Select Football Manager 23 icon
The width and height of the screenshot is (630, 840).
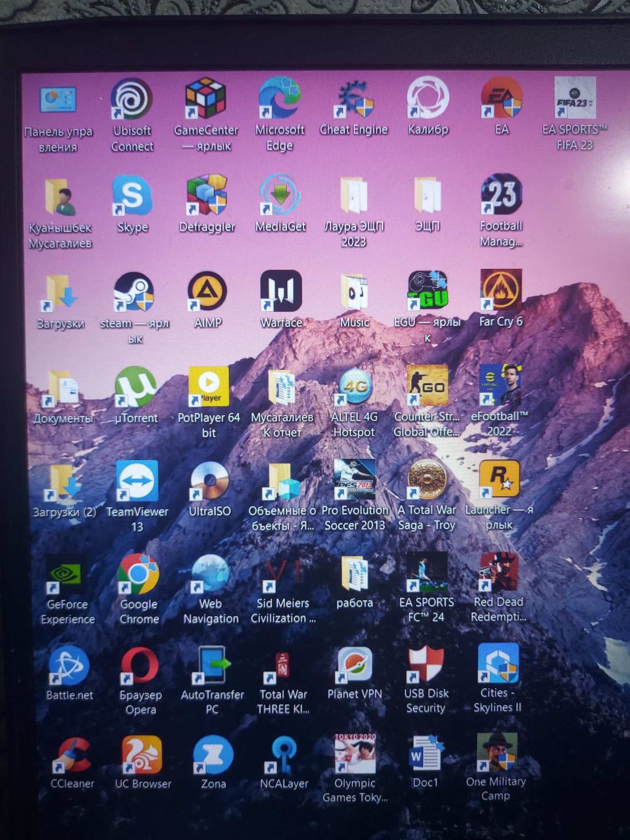click(501, 194)
